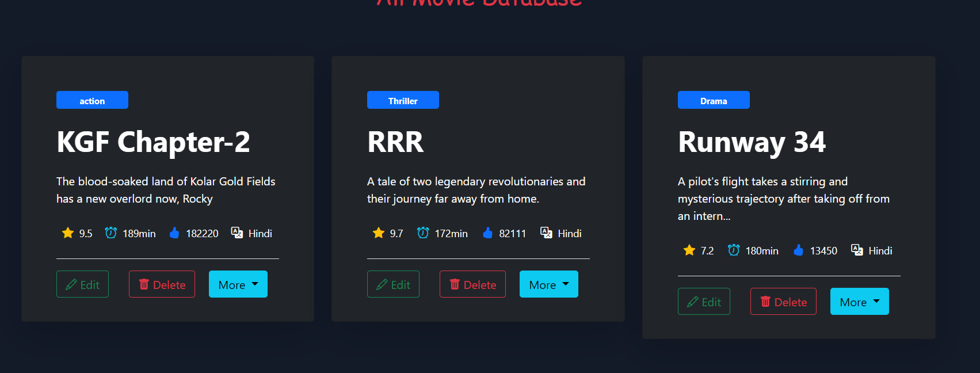Click the star rating icon on Runway 34

(689, 250)
